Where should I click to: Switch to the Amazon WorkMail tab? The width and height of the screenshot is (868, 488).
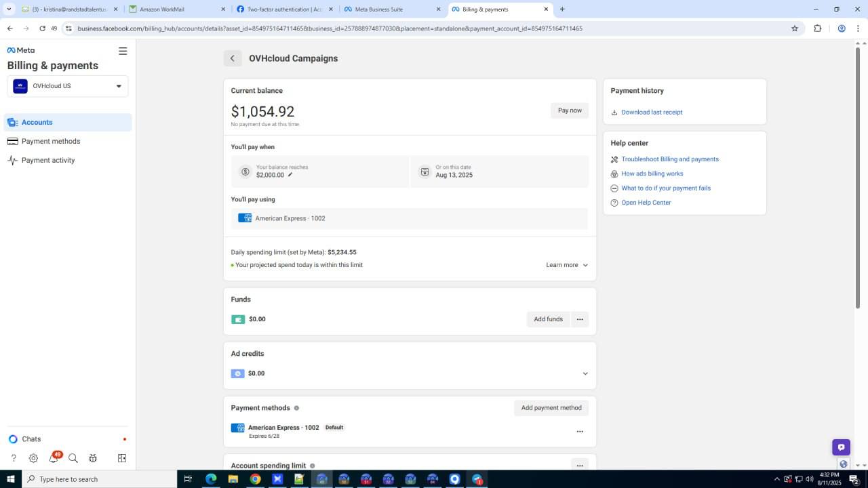click(177, 9)
